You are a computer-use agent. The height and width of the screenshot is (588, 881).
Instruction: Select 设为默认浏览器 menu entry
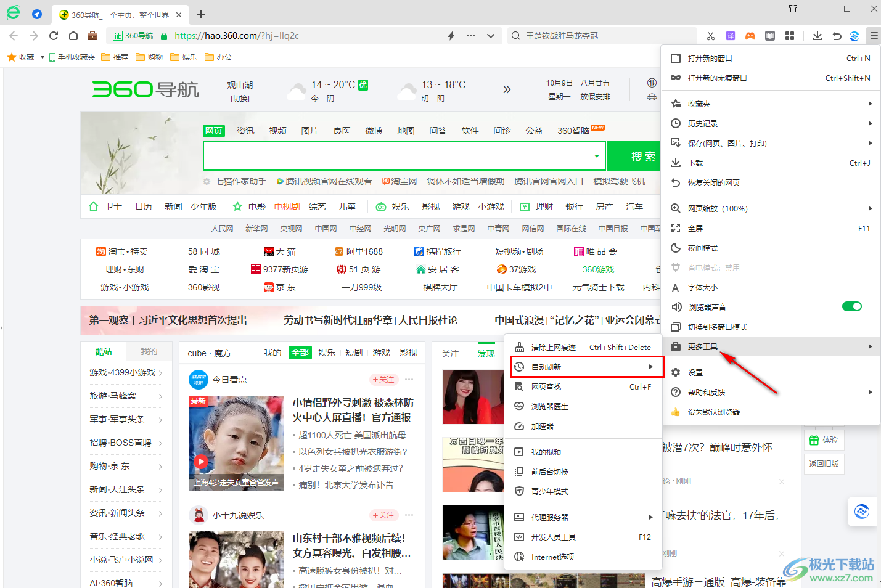pos(771,412)
